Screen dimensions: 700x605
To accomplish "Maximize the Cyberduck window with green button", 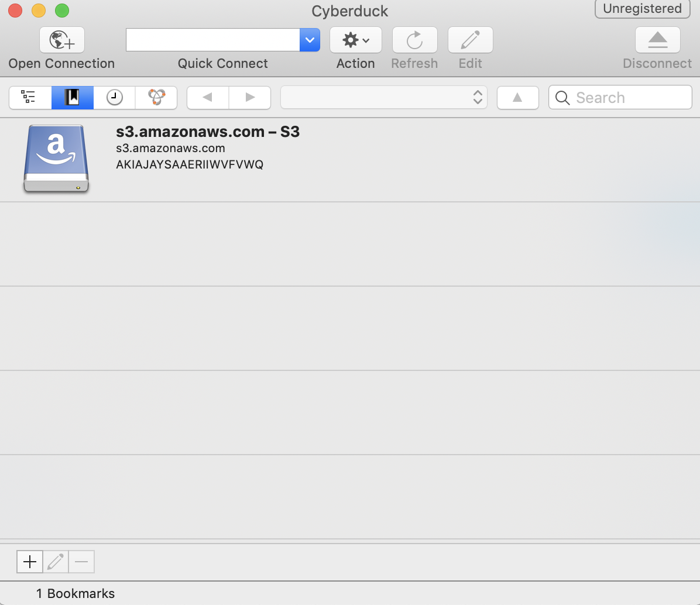I will [62, 11].
